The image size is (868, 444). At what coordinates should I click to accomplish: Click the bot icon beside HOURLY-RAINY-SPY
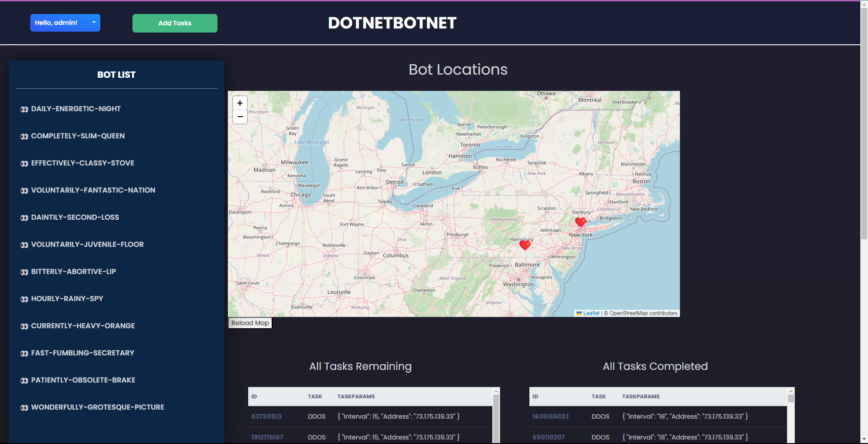point(24,299)
